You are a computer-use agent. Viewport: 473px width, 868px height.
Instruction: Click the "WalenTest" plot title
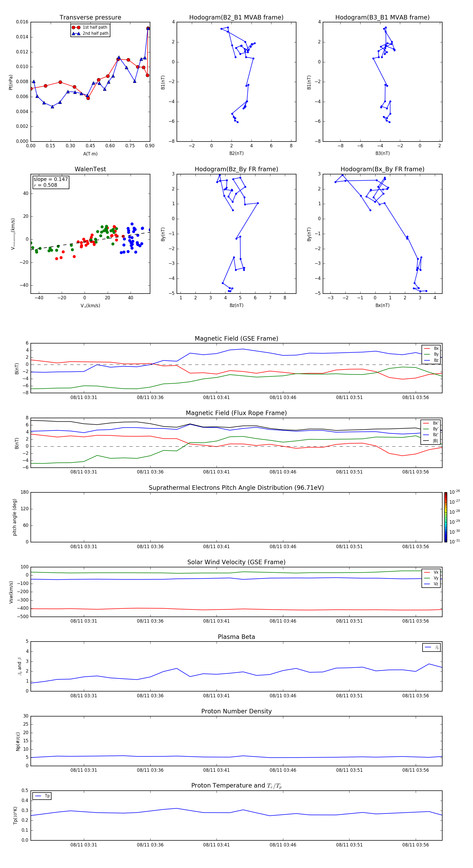pos(90,169)
